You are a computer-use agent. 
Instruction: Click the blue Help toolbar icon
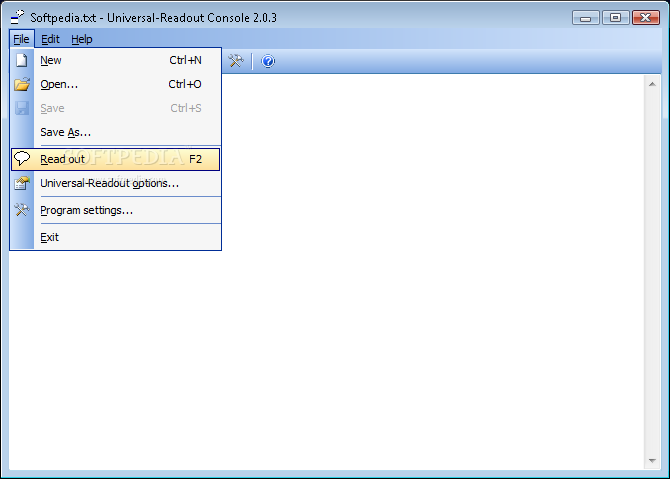pyautogui.click(x=268, y=61)
